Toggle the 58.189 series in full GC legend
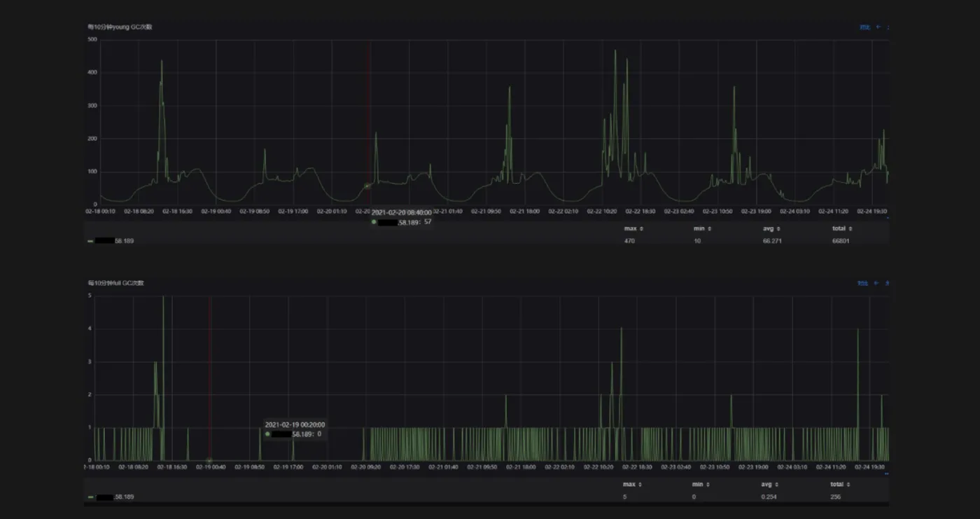 [x=114, y=497]
